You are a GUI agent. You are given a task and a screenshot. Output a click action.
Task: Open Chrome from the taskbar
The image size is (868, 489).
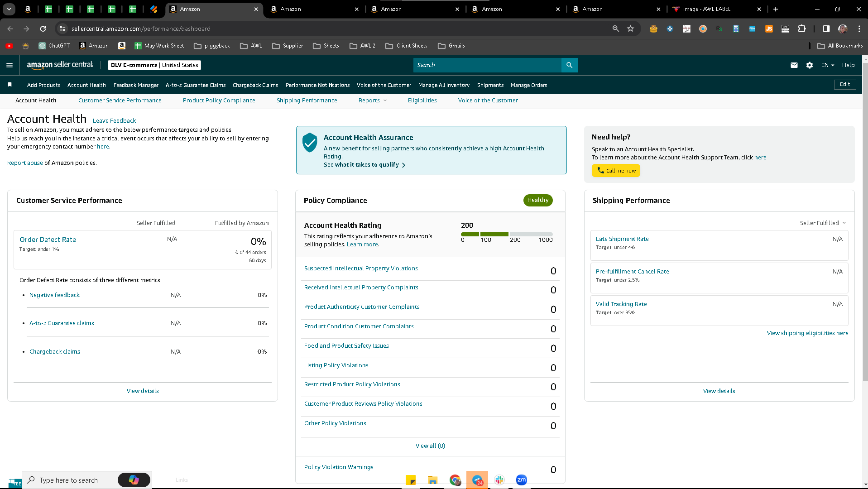(x=455, y=480)
